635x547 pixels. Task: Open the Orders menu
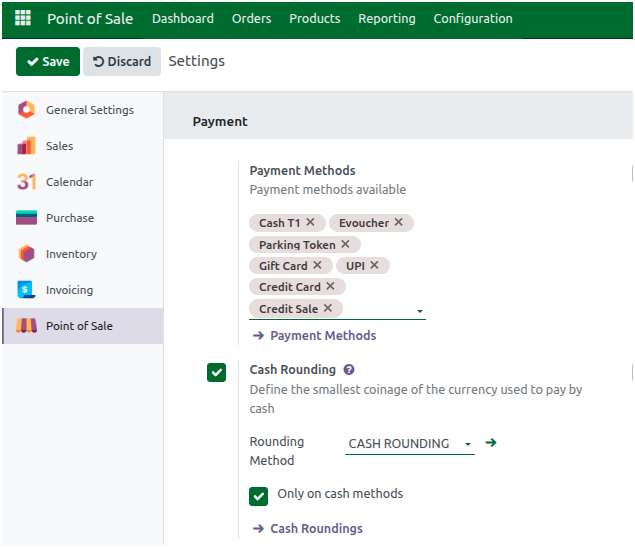coord(251,19)
